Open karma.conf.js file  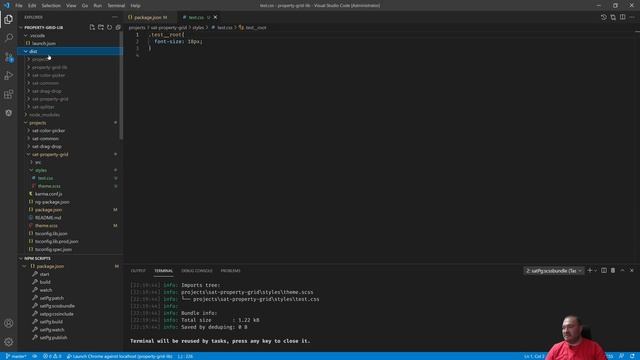49,194
